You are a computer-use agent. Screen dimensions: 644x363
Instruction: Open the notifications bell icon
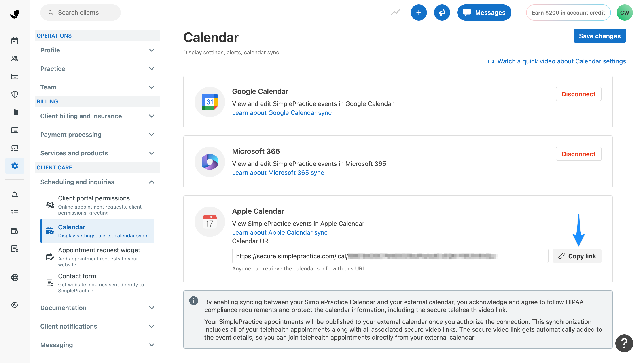tap(15, 195)
